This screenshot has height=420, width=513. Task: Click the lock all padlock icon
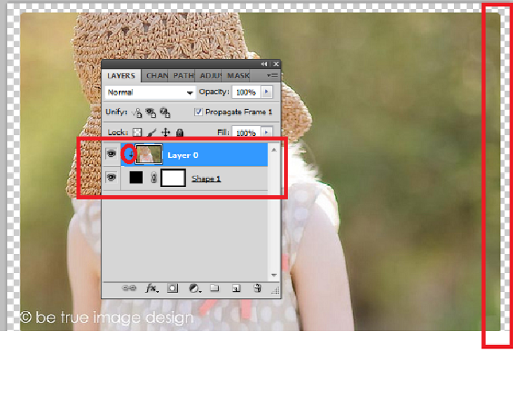[179, 132]
